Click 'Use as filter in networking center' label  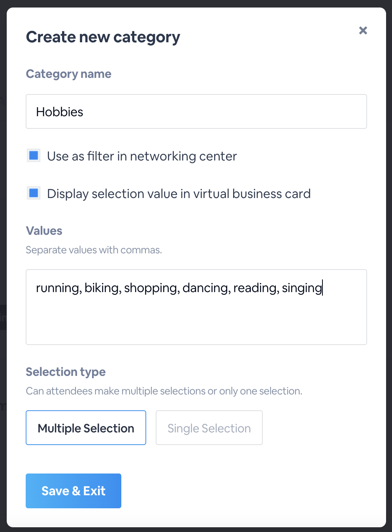click(142, 156)
